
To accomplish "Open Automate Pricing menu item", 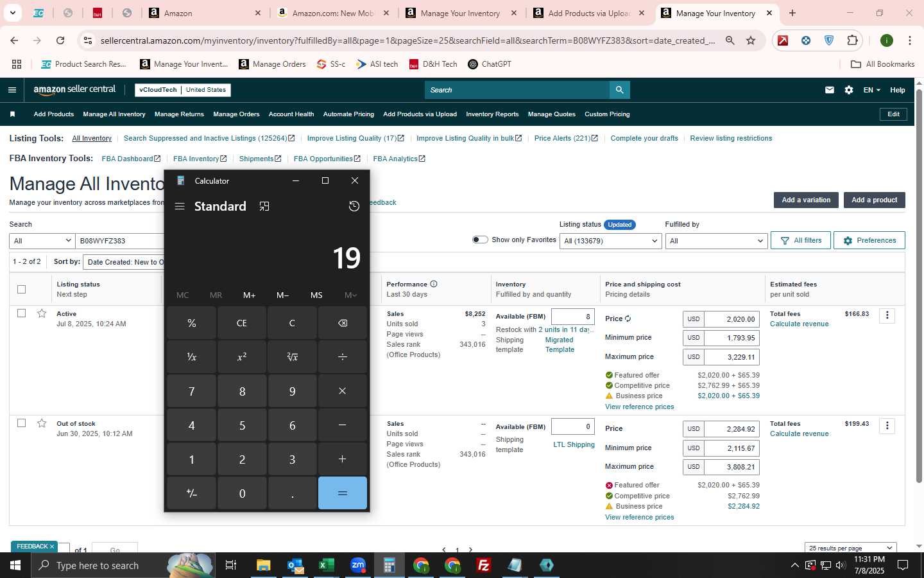I will [348, 114].
